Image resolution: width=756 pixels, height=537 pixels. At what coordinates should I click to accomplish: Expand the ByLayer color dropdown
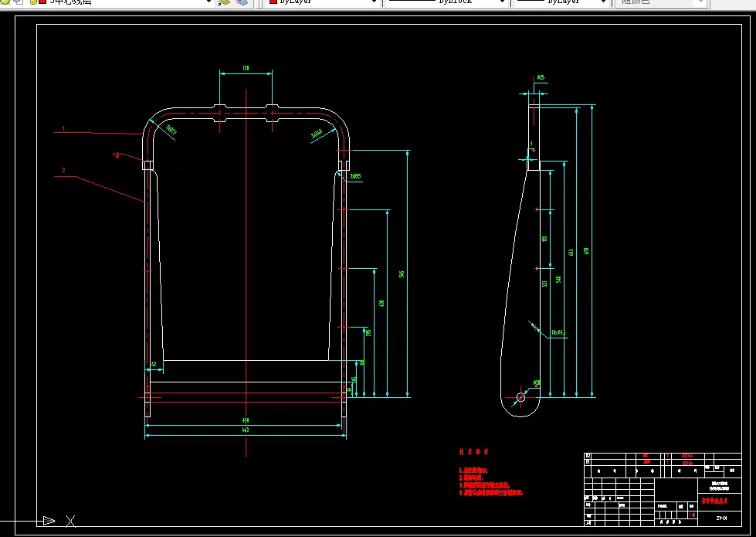tap(375, 2)
